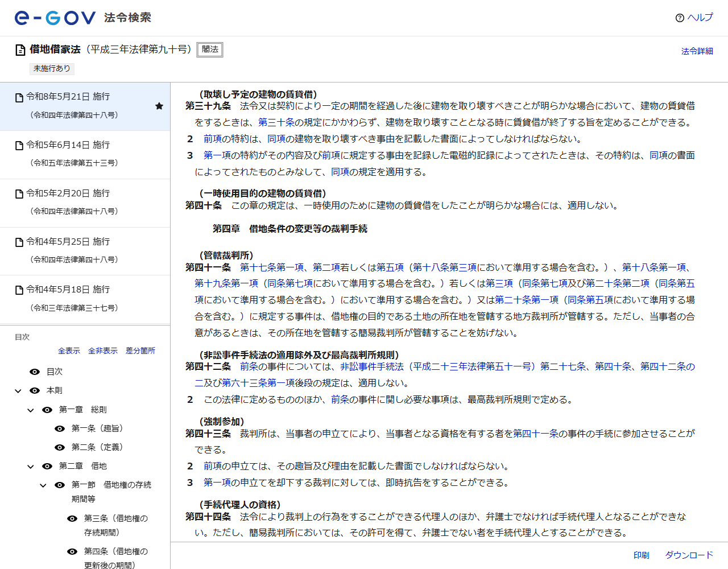Click the 閣法 tag button
The height and width of the screenshot is (569, 728).
[210, 50]
